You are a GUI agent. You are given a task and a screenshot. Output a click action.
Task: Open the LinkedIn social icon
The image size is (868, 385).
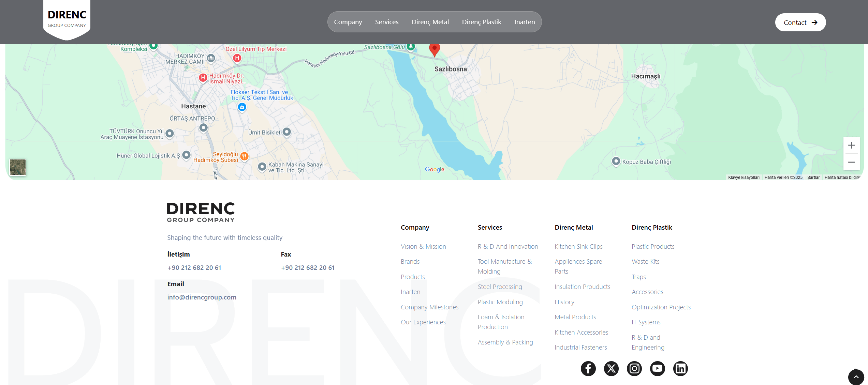680,368
